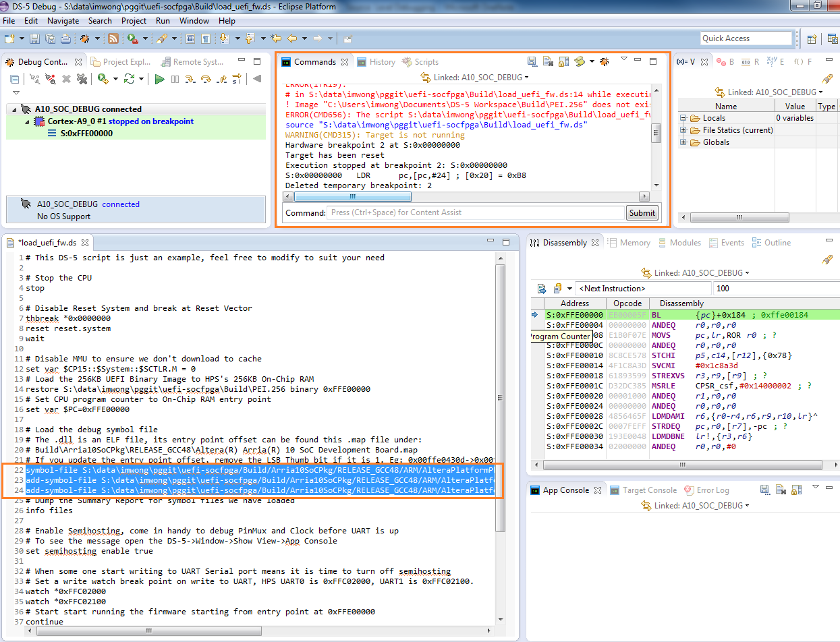Viewport: 840px width, 642px height.
Task: Open the Navigate menu
Action: pyautogui.click(x=63, y=21)
